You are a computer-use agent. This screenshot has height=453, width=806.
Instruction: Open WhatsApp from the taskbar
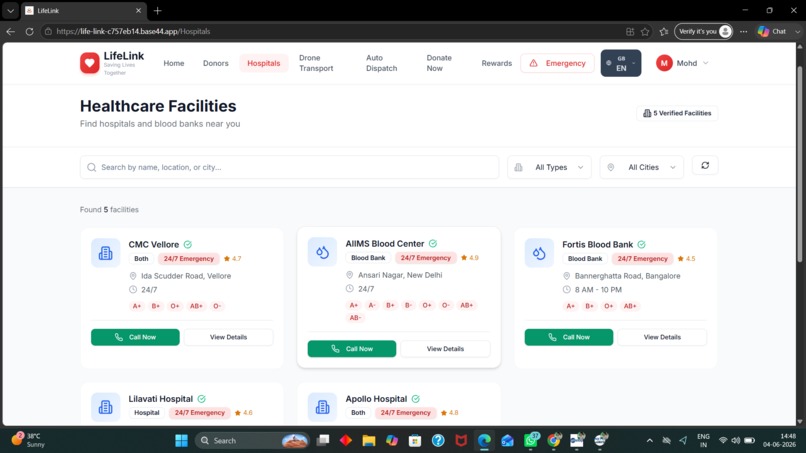(x=530, y=441)
